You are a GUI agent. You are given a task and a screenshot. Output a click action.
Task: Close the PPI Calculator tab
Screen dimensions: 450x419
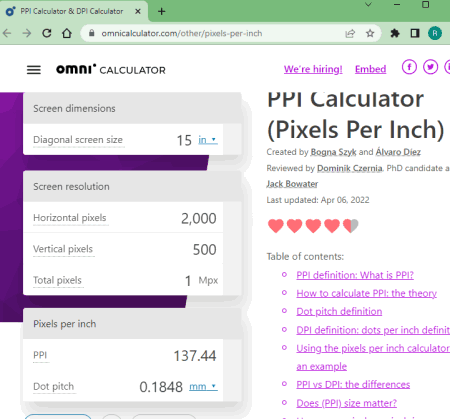[x=138, y=11]
